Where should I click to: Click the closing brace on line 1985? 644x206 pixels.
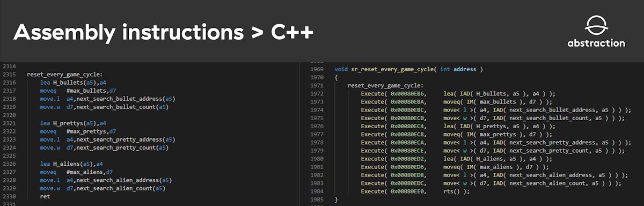pyautogui.click(x=336, y=200)
